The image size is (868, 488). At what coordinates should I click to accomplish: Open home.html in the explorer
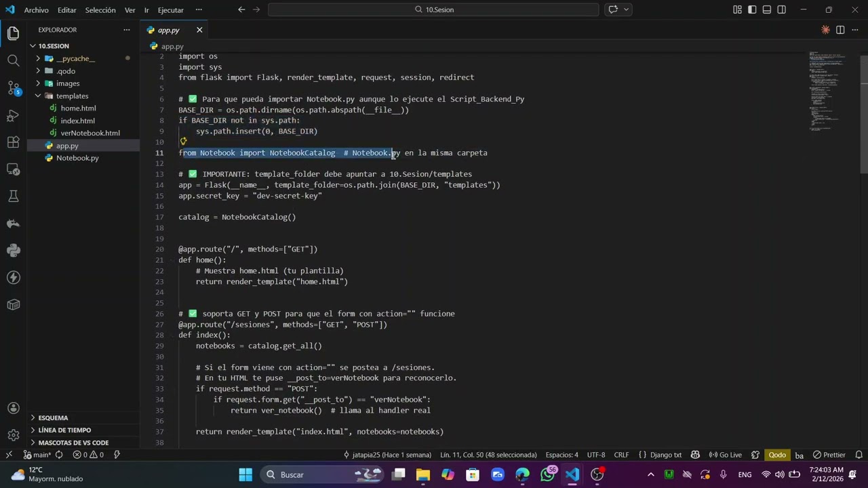click(78, 108)
